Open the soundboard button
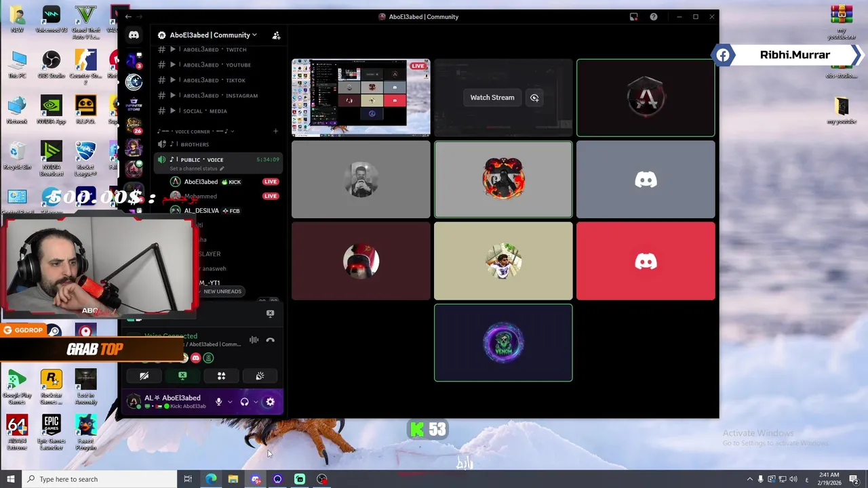868x488 pixels. tap(260, 376)
